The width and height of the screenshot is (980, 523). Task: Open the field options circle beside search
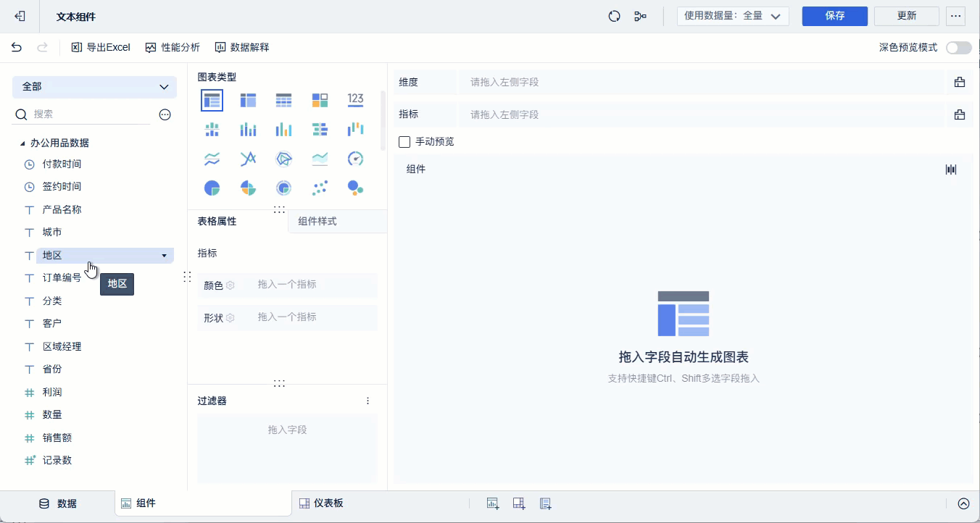click(165, 114)
